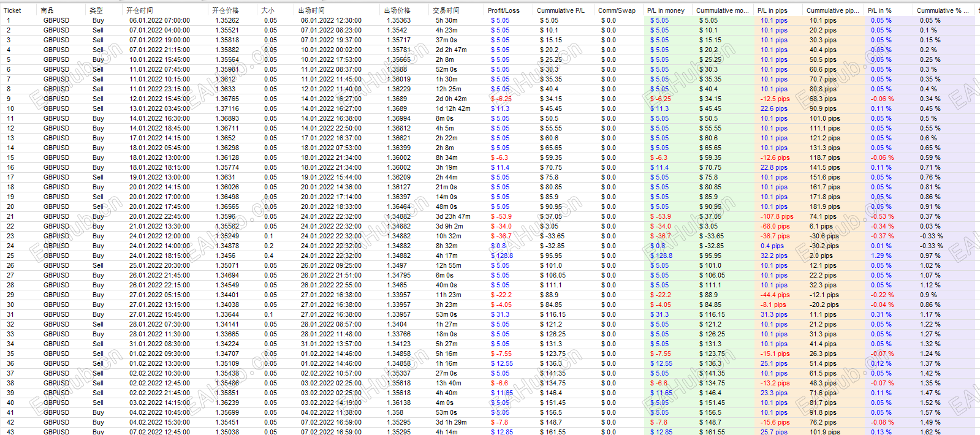
Task: Click size 0.4 in ticket 25 row
Action: click(x=268, y=255)
